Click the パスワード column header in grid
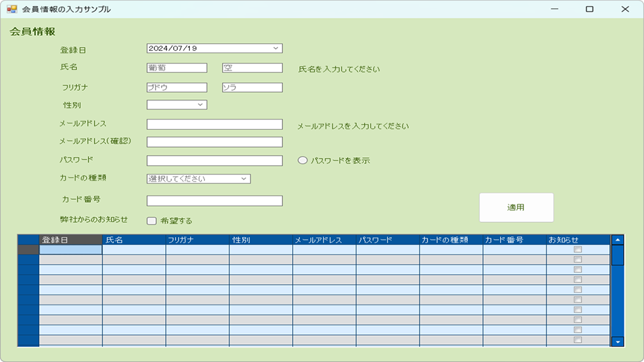This screenshot has height=362, width=644. pyautogui.click(x=388, y=240)
